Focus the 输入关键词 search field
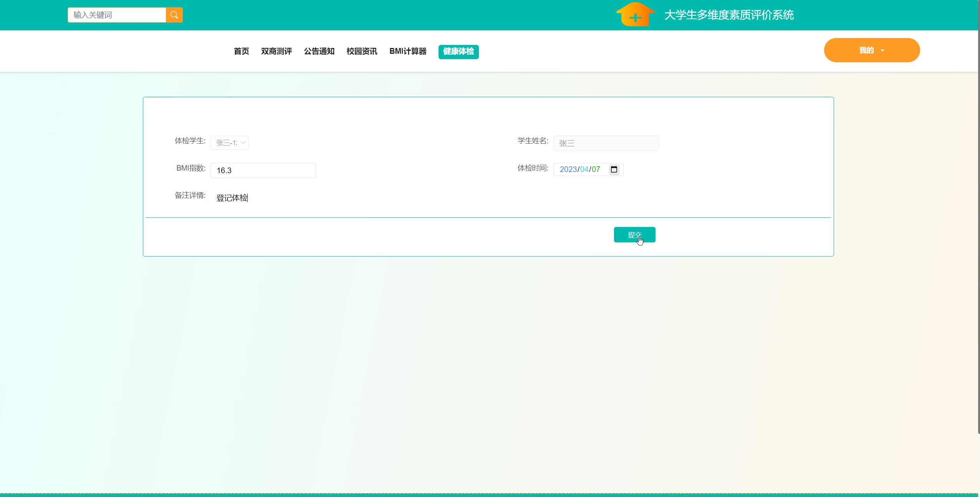This screenshot has width=980, height=497. point(117,15)
